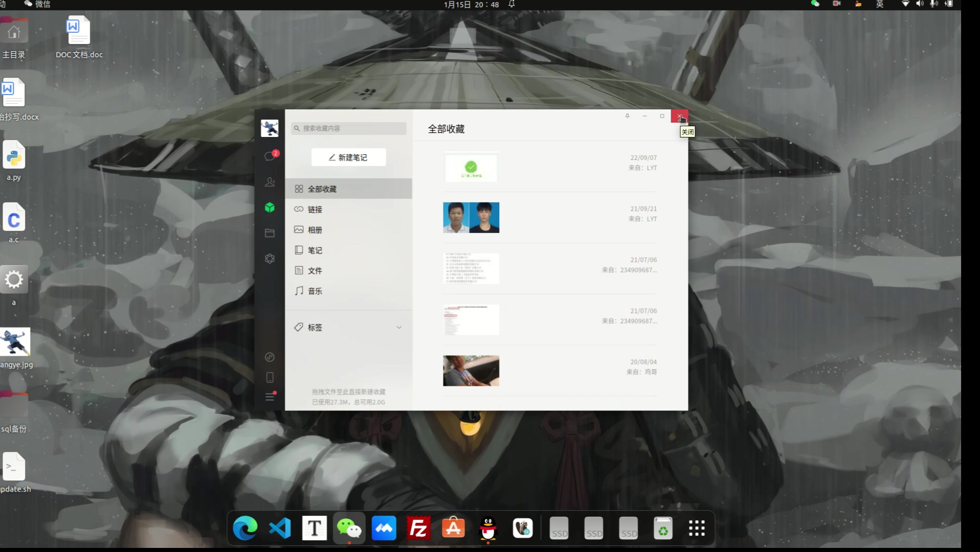Open the more menu at sidebar bottom

270,397
